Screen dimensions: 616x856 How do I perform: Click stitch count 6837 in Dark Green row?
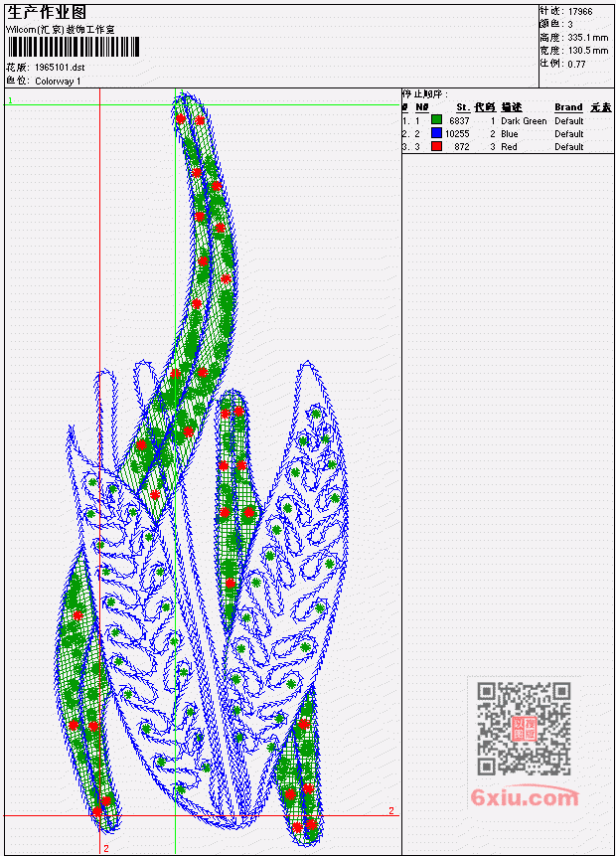459,120
